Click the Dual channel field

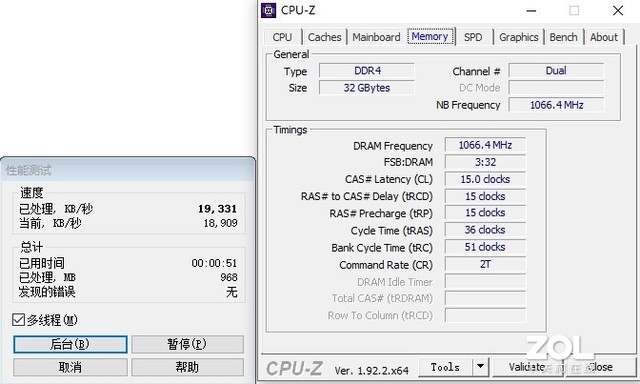pos(556,71)
